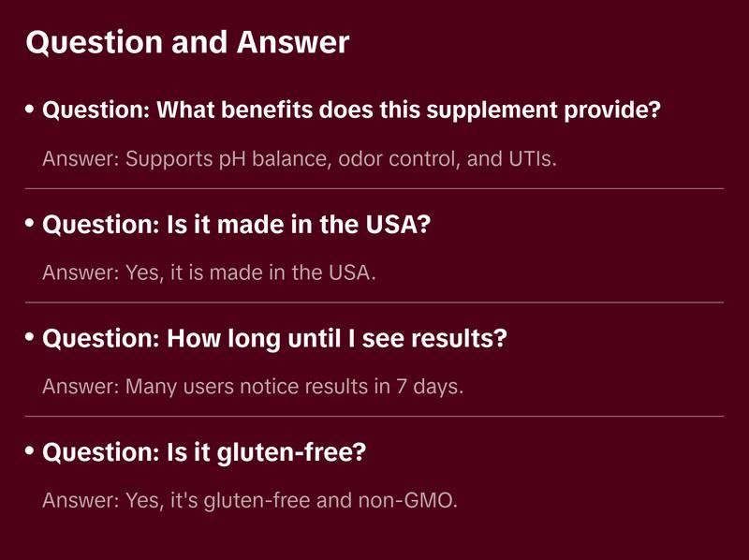Expand the "Is it gluten-free?" question
The width and height of the screenshot is (749, 560).
tap(204, 452)
